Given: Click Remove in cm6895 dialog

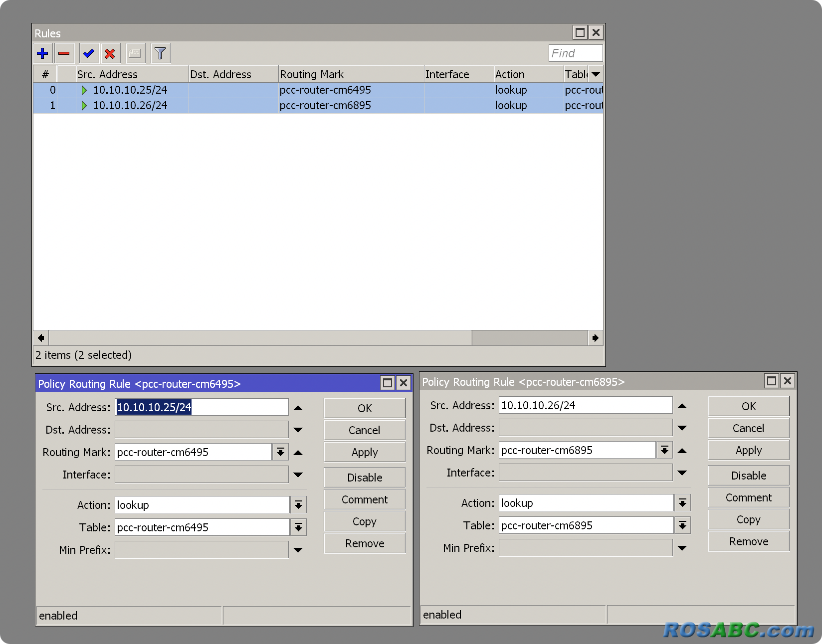Looking at the screenshot, I should click(749, 541).
